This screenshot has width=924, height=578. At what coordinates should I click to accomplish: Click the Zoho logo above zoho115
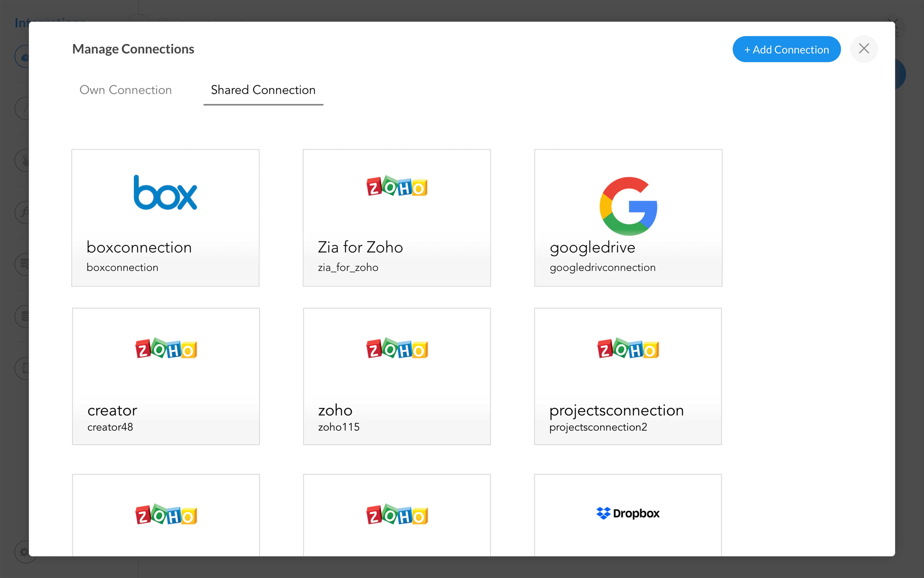tap(397, 348)
